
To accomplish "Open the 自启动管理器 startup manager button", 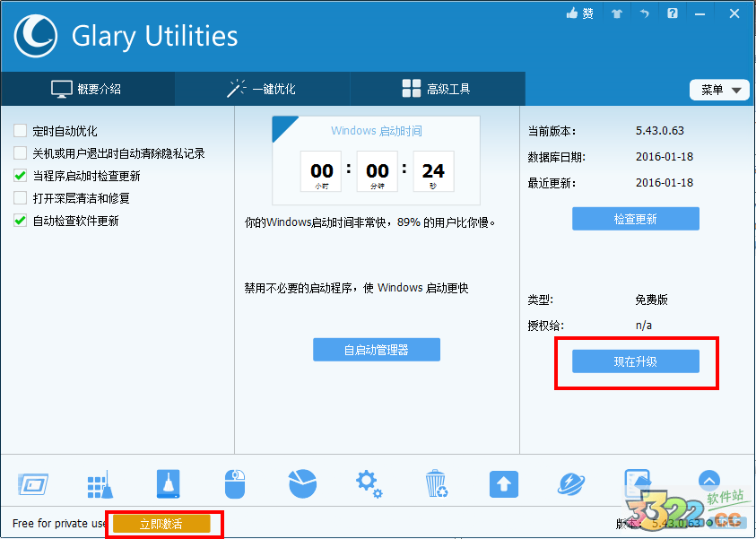I will (x=377, y=350).
